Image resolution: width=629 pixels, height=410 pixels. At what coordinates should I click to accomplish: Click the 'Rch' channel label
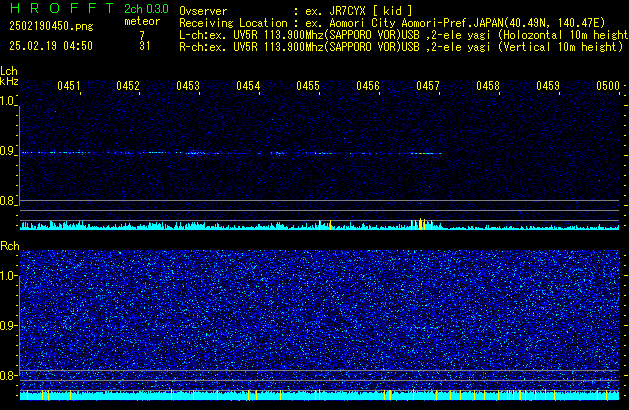10,246
